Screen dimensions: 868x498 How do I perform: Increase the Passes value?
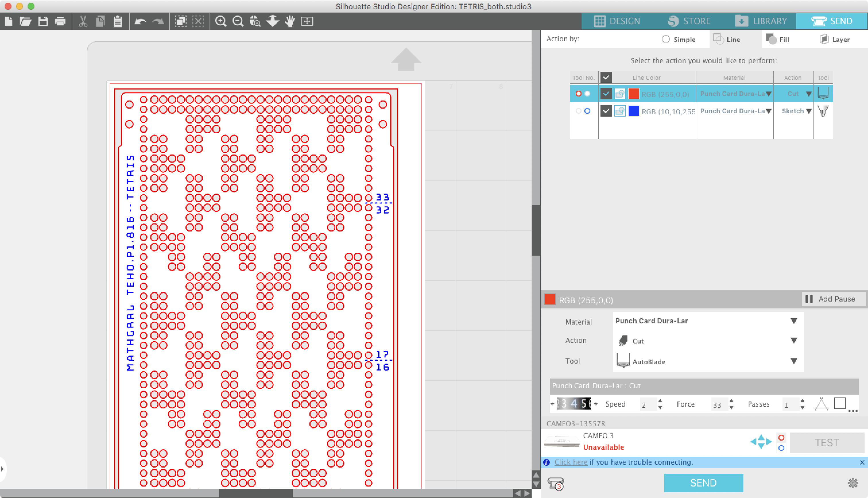802,401
